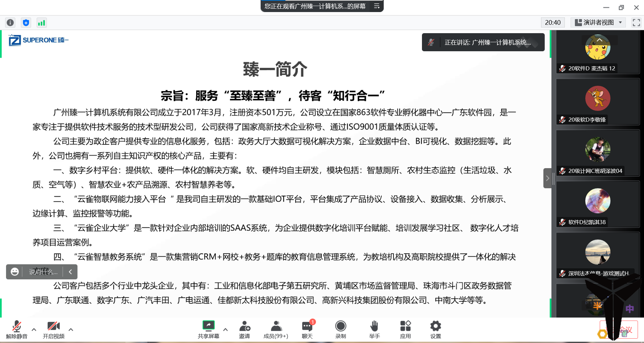This screenshot has height=343, width=644.
Task: Click the chat input box "说点什么"
Action: point(43,272)
